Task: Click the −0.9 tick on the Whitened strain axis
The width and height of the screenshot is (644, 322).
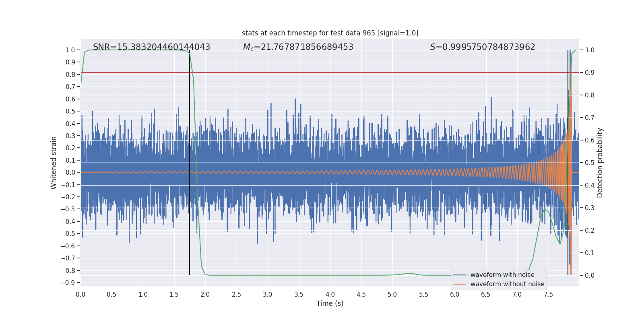Action: [x=68, y=283]
